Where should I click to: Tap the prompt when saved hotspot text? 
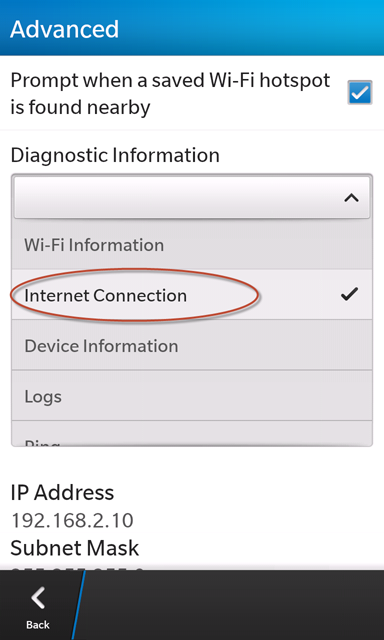pyautogui.click(x=170, y=93)
